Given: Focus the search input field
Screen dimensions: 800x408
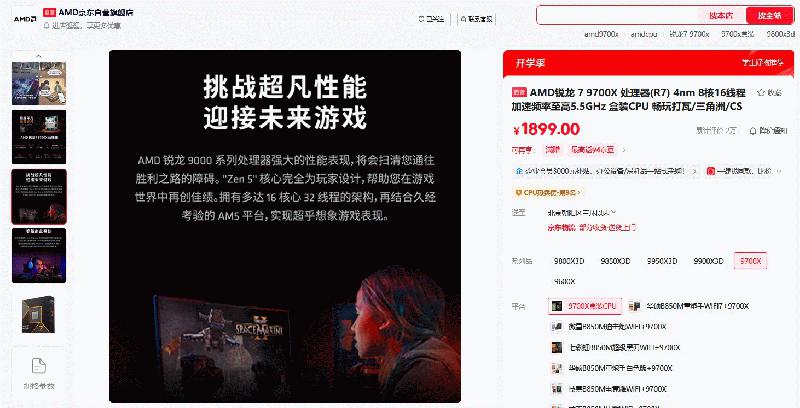Looking at the screenshot, I should click(x=617, y=15).
